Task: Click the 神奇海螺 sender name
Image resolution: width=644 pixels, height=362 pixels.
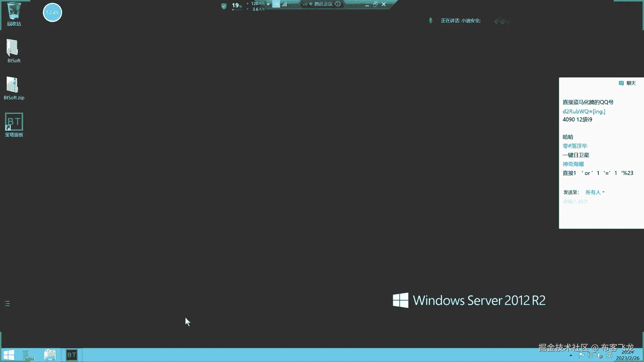Action: point(573,164)
